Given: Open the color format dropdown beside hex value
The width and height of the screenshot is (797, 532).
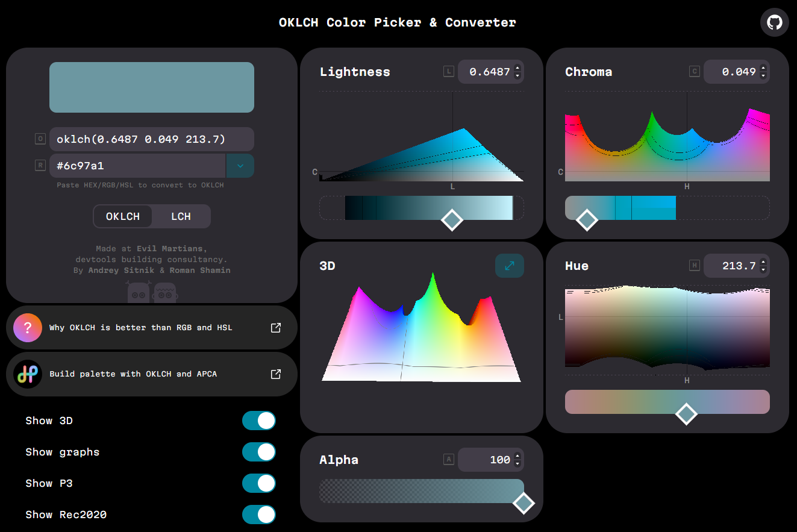Looking at the screenshot, I should 240,166.
